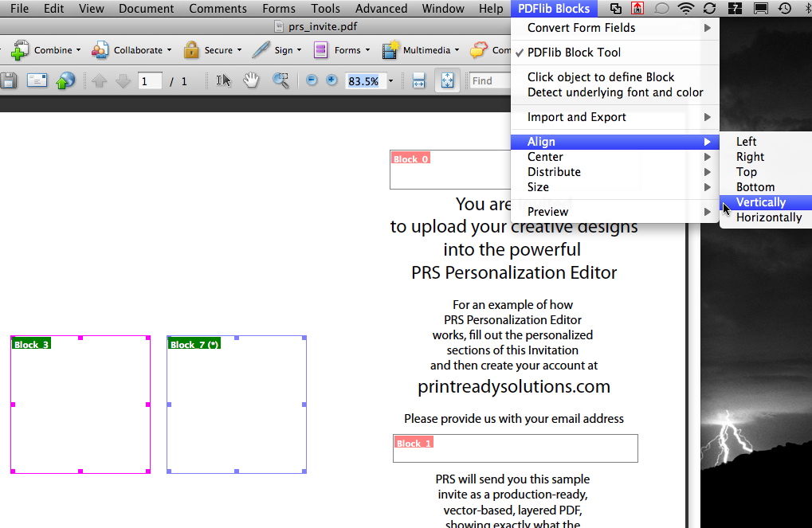
Task: Click the Secure padlock icon
Action: (x=191, y=50)
